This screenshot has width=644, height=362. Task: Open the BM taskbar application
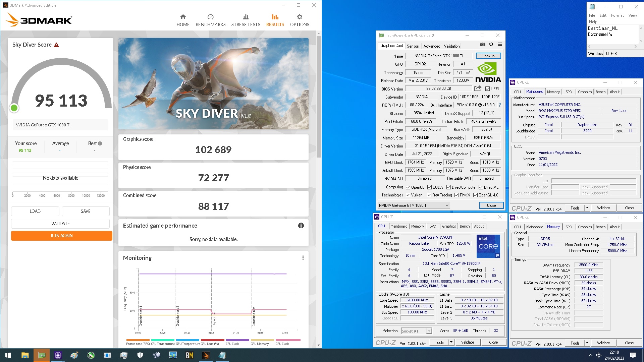click(x=189, y=355)
